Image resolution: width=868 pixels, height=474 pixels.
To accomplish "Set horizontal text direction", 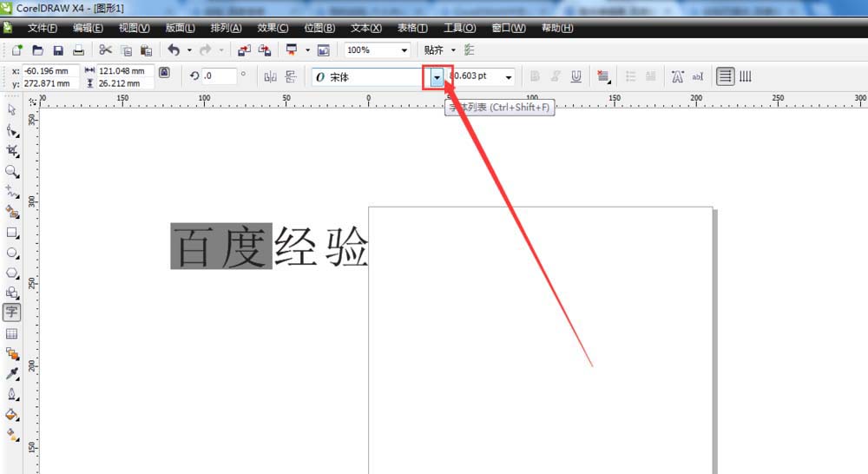I will coord(725,76).
